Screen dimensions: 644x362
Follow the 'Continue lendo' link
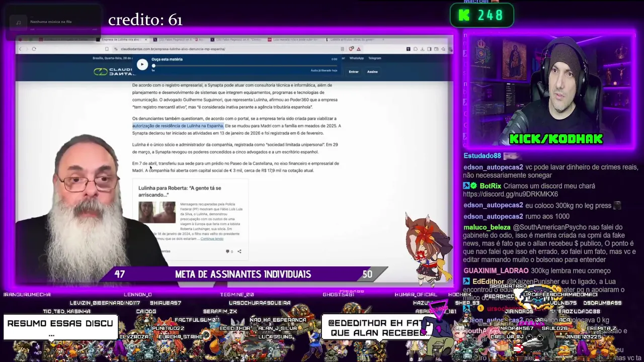pyautogui.click(x=211, y=239)
